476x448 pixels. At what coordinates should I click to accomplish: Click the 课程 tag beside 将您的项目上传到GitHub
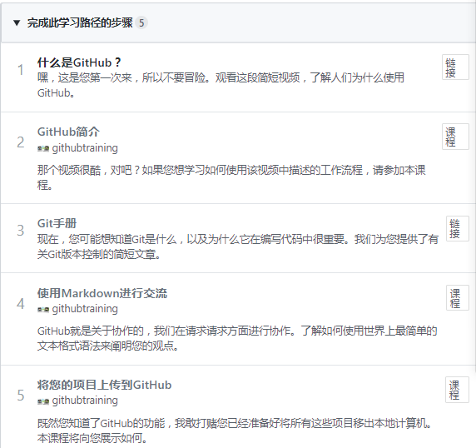click(x=457, y=390)
